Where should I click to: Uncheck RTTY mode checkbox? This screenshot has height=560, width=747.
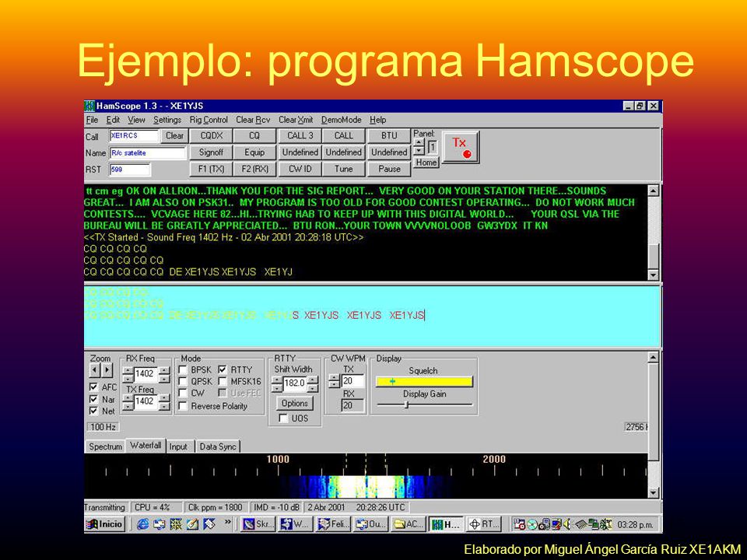223,369
